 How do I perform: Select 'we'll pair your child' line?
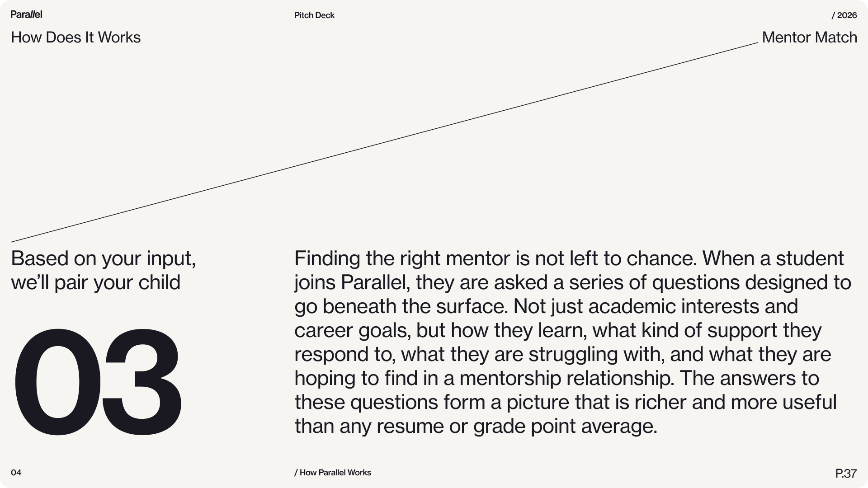click(96, 283)
